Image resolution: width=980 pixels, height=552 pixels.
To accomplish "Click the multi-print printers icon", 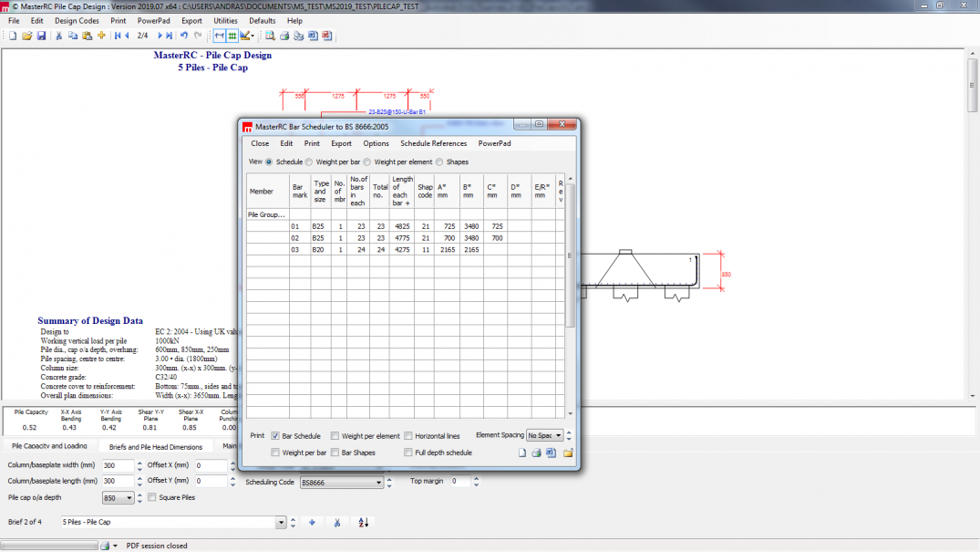I will [x=299, y=36].
